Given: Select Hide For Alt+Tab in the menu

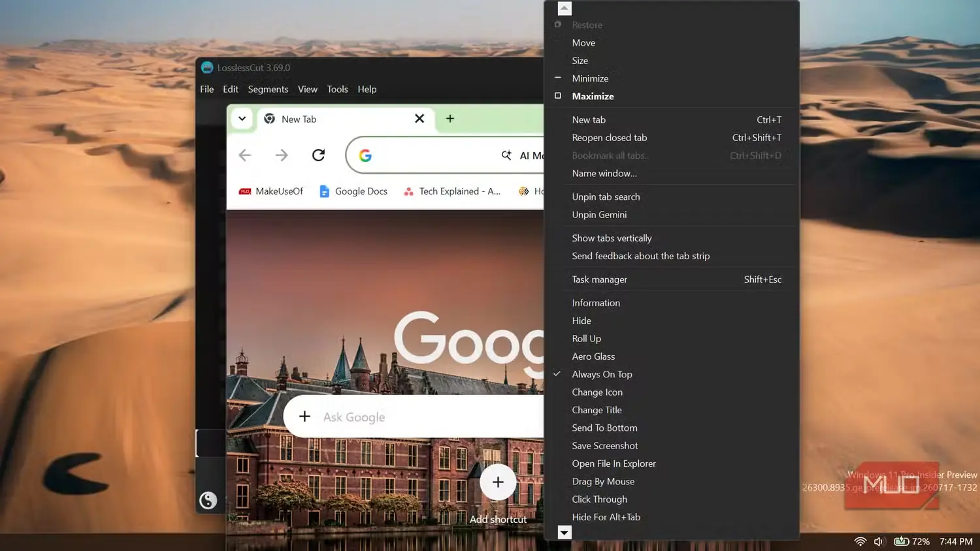Looking at the screenshot, I should (x=672, y=517).
